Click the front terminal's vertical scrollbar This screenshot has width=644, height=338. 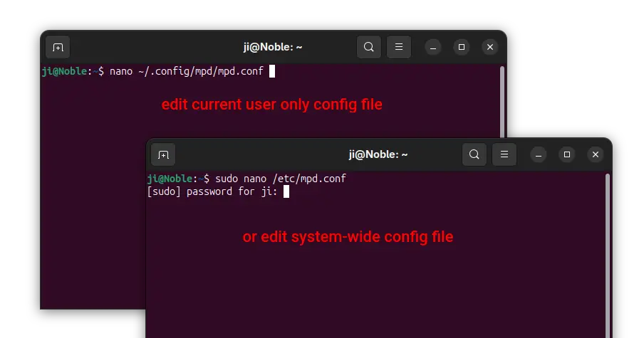point(608,255)
